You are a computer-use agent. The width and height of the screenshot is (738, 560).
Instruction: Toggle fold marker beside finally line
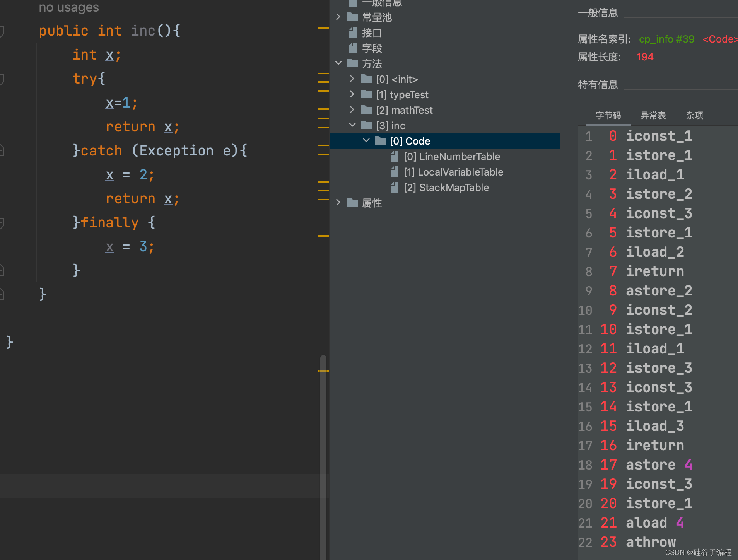2,223
